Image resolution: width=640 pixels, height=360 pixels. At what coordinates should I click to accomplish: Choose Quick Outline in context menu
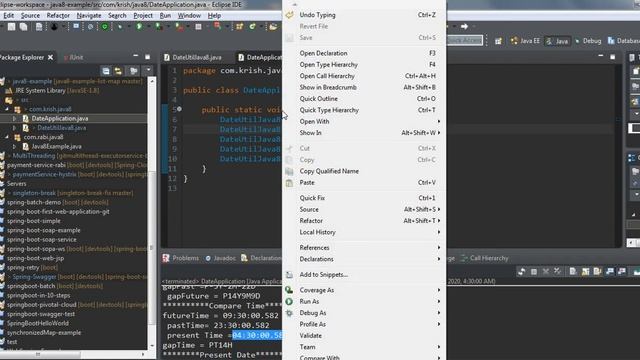(x=364, y=99)
